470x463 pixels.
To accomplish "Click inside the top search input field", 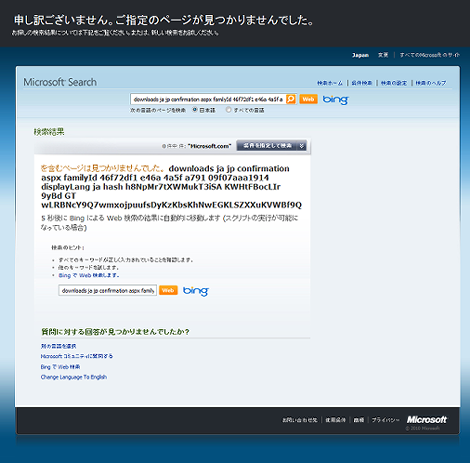I will (x=208, y=99).
